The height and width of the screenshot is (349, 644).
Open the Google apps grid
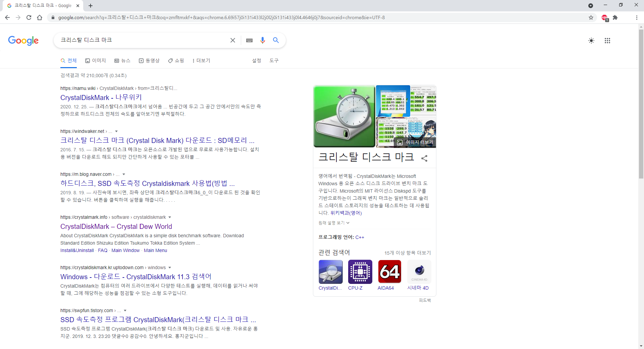[607, 41]
